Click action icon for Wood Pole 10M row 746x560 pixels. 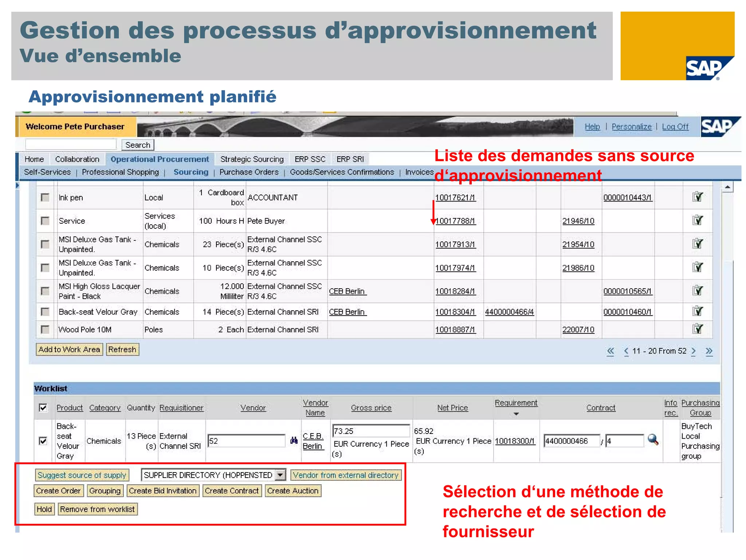(698, 329)
